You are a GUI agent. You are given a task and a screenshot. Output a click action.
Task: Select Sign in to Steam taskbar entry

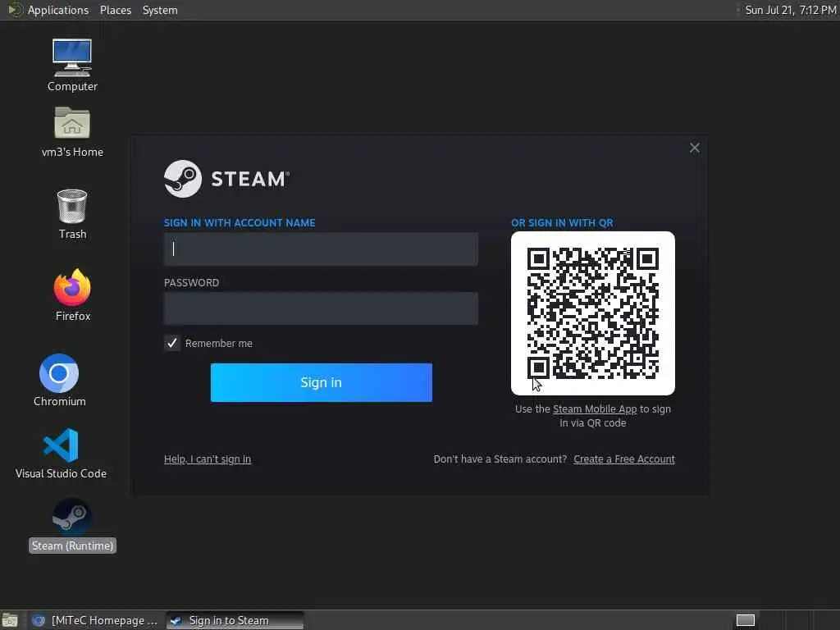tap(235, 620)
